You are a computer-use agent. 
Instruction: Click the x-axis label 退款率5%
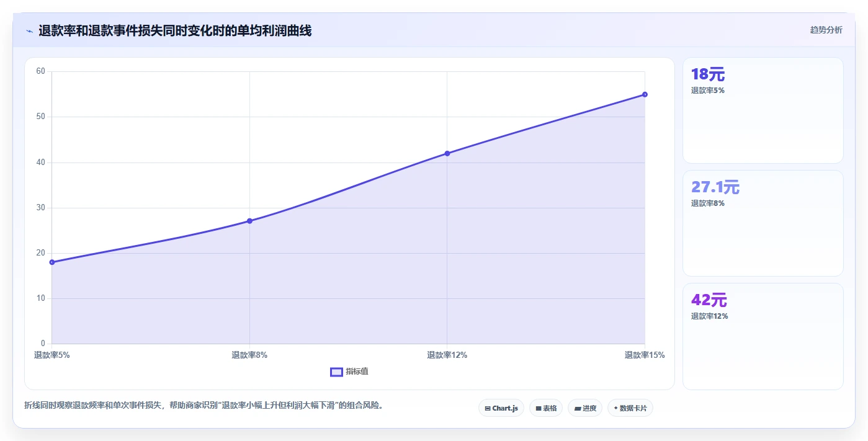click(x=52, y=355)
